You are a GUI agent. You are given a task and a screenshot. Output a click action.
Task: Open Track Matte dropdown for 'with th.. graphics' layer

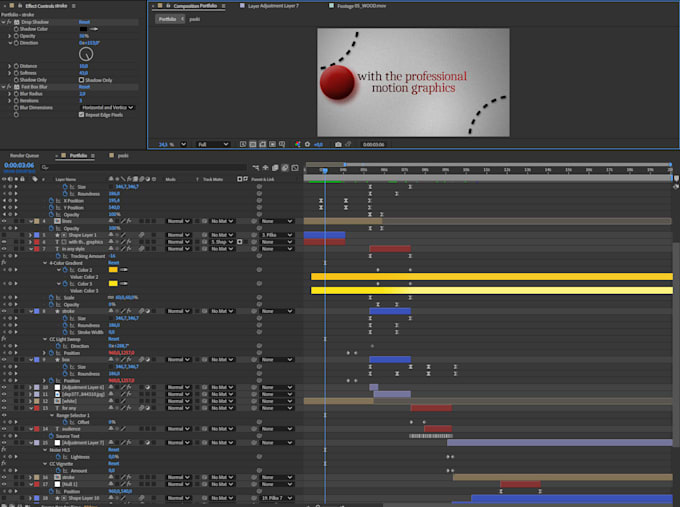tap(222, 242)
